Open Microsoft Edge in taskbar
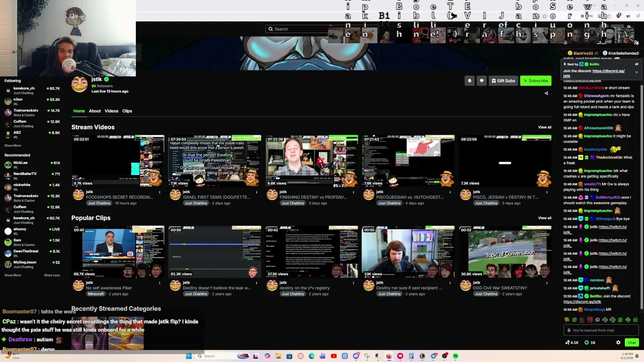 [311, 356]
